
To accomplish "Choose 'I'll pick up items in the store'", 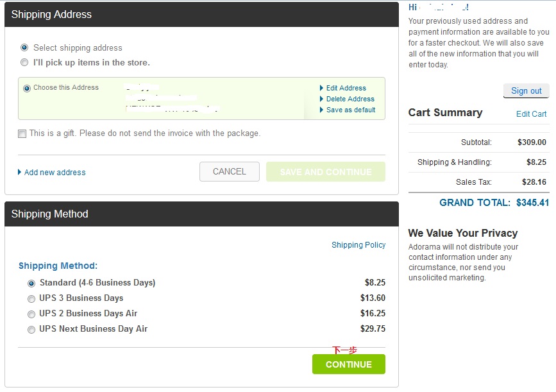I will (24, 63).
